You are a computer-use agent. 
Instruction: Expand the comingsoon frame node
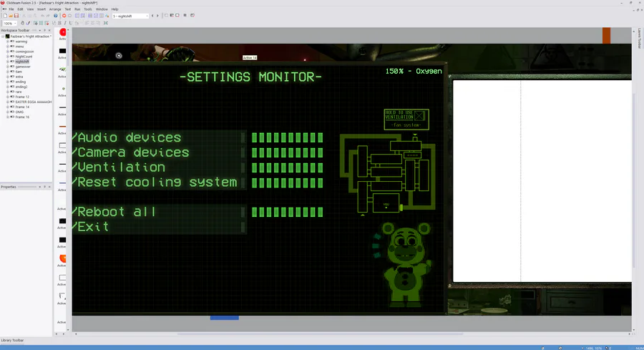point(8,52)
